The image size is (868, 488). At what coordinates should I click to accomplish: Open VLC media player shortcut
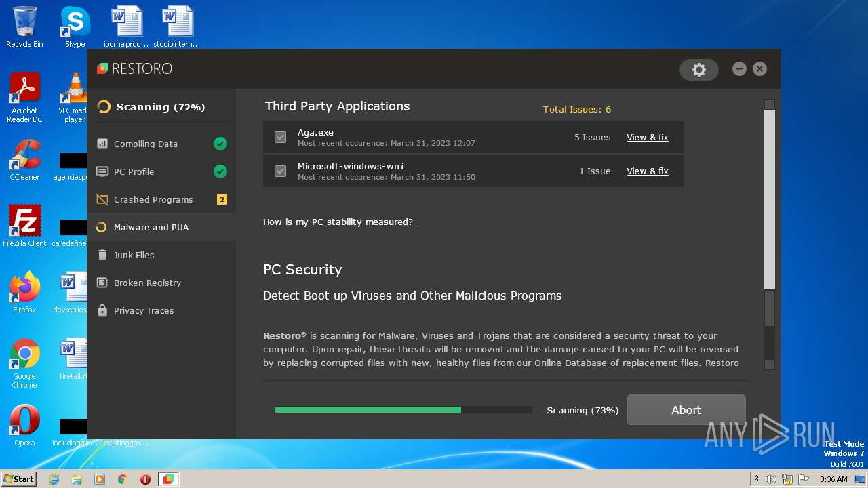(x=75, y=98)
